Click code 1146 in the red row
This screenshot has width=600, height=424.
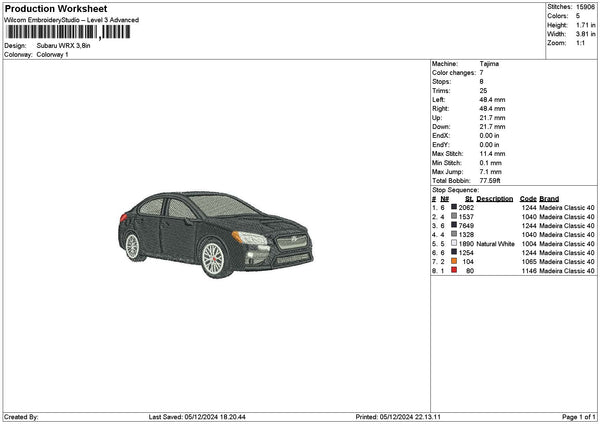tap(529, 271)
